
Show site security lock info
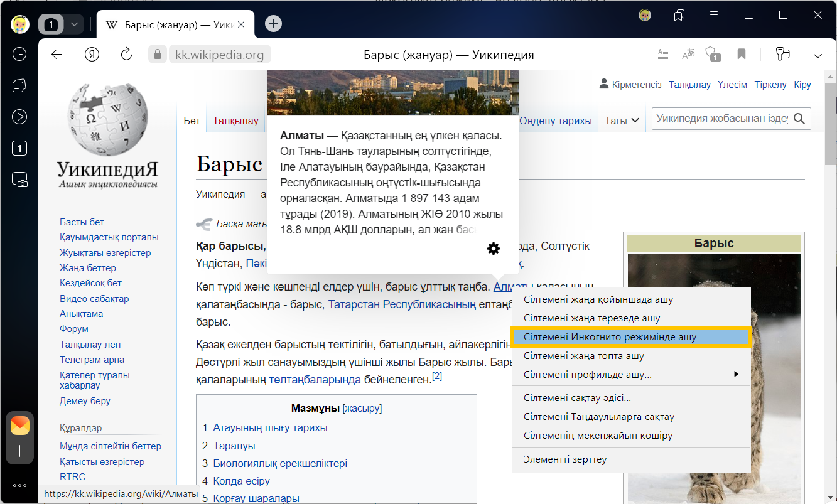[x=157, y=55]
